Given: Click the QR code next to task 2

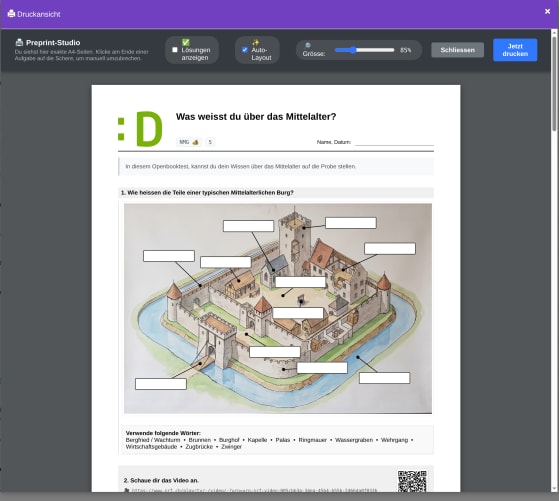Looking at the screenshot, I should click(412, 481).
